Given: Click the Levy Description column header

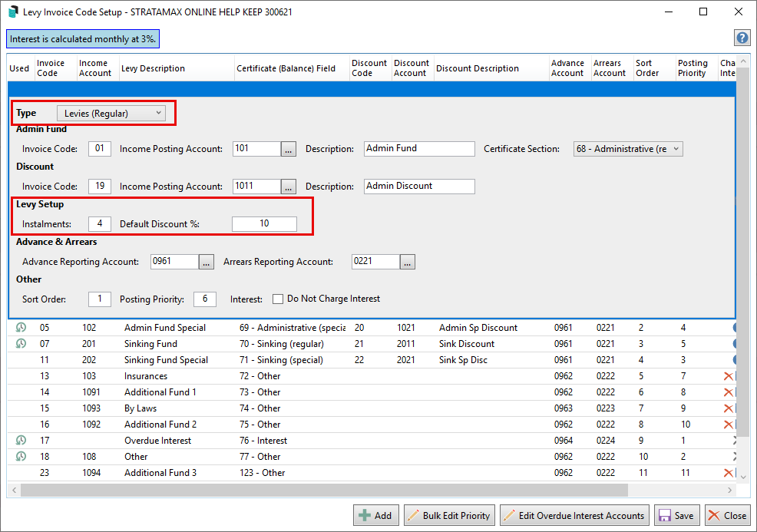Looking at the screenshot, I should coord(153,68).
